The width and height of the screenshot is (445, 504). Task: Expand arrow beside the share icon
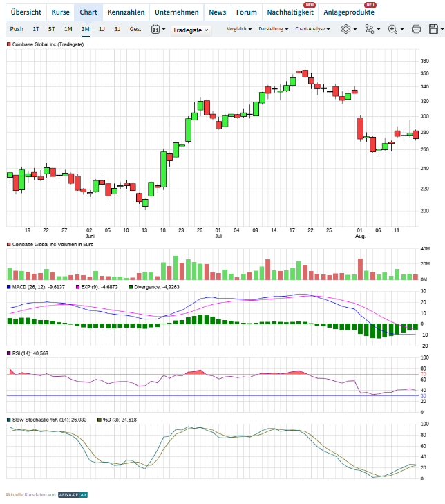tap(379, 29)
